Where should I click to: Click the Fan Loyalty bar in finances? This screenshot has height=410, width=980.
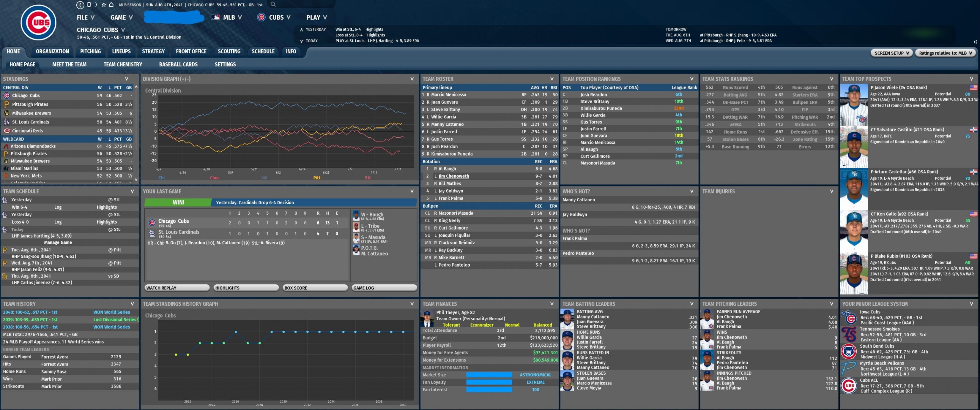pos(489,382)
